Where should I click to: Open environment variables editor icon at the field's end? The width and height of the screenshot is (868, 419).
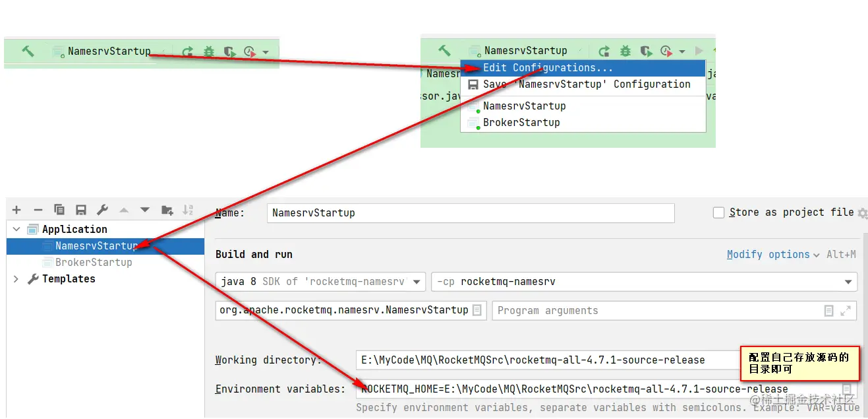pos(848,389)
